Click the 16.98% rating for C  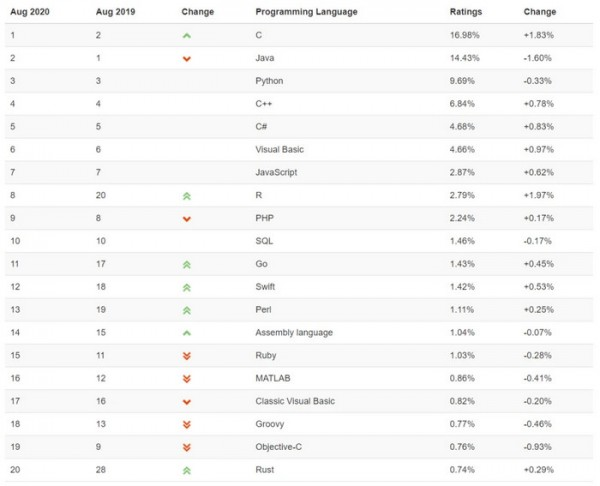pyautogui.click(x=467, y=34)
